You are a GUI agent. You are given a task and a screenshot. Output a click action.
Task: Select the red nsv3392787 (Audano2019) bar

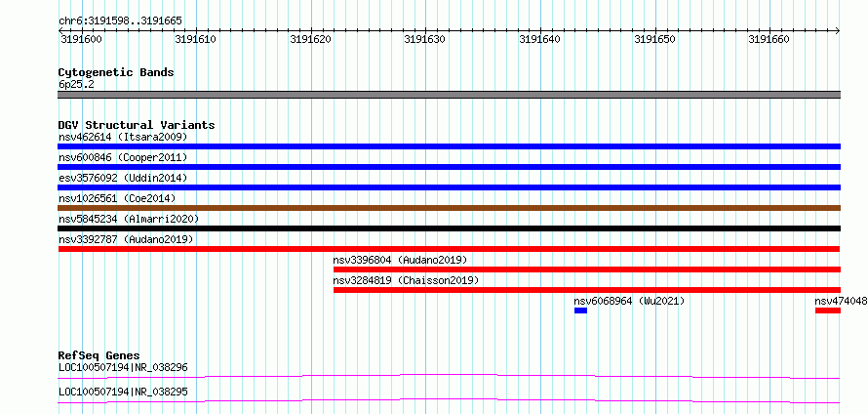[x=449, y=249]
